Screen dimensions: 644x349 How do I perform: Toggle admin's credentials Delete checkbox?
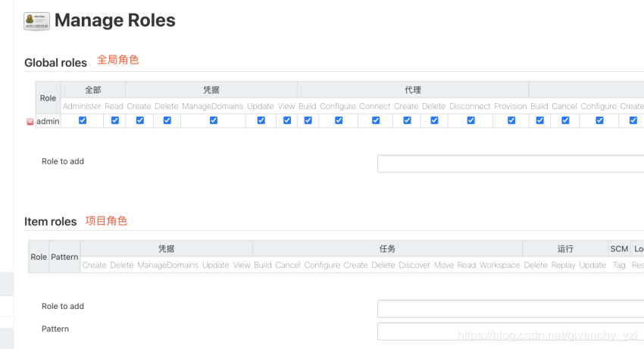tap(167, 120)
